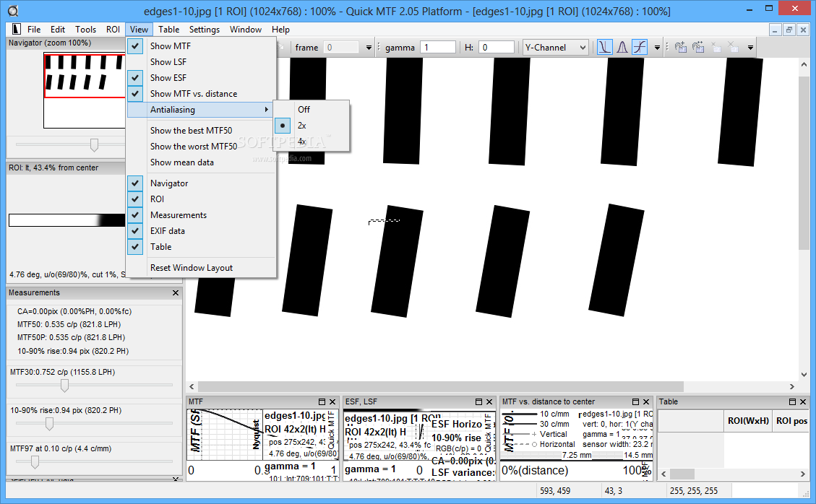Close the ESF, LSF panel
This screenshot has width=816, height=504.
click(489, 401)
